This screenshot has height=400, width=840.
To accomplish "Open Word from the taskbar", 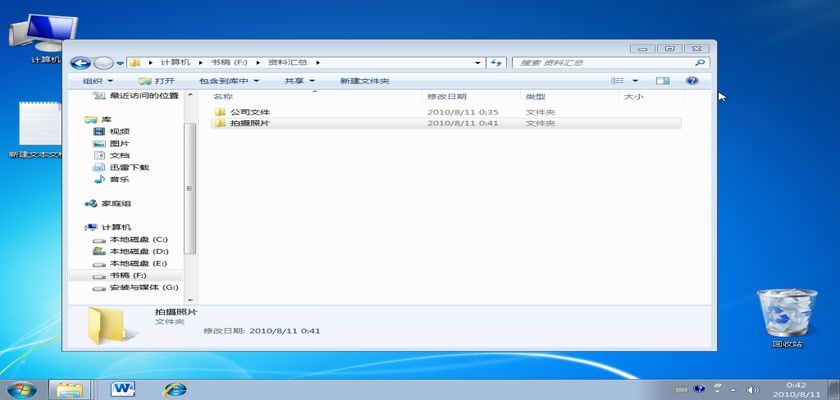I will point(124,388).
